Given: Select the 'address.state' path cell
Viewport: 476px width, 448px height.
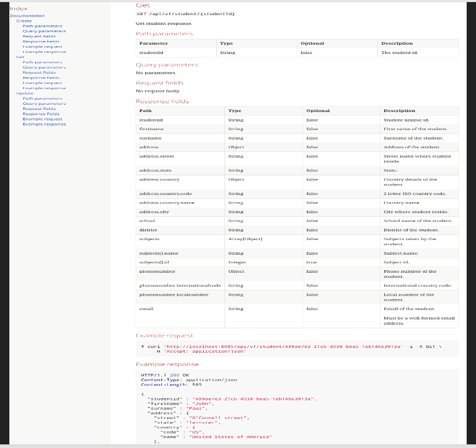Looking at the screenshot, I should coord(156,170).
